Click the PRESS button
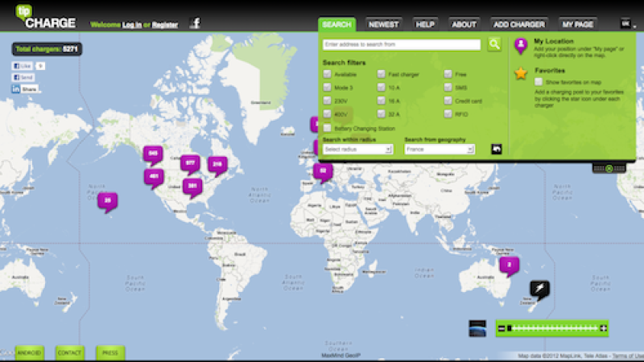 [x=110, y=352]
